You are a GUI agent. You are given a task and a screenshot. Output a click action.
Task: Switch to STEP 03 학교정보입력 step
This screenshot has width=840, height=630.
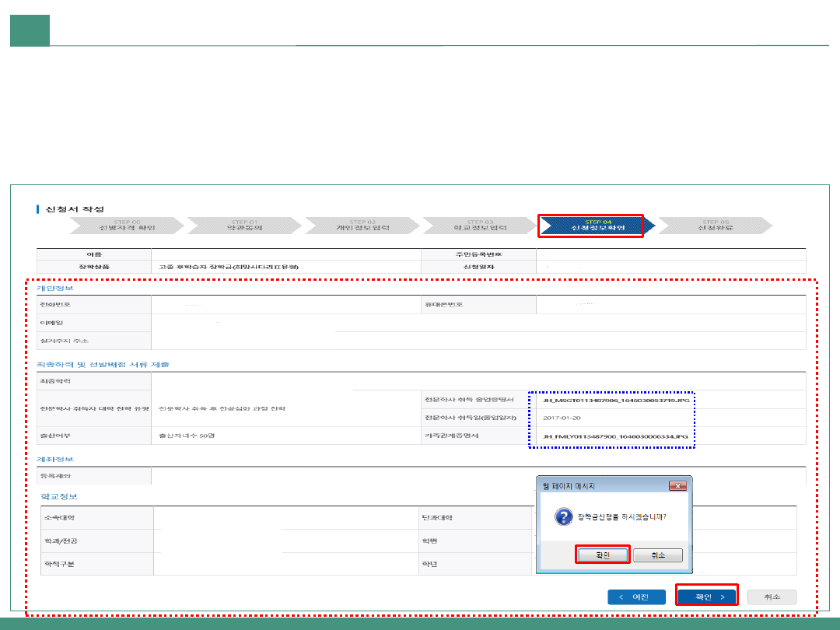click(480, 226)
